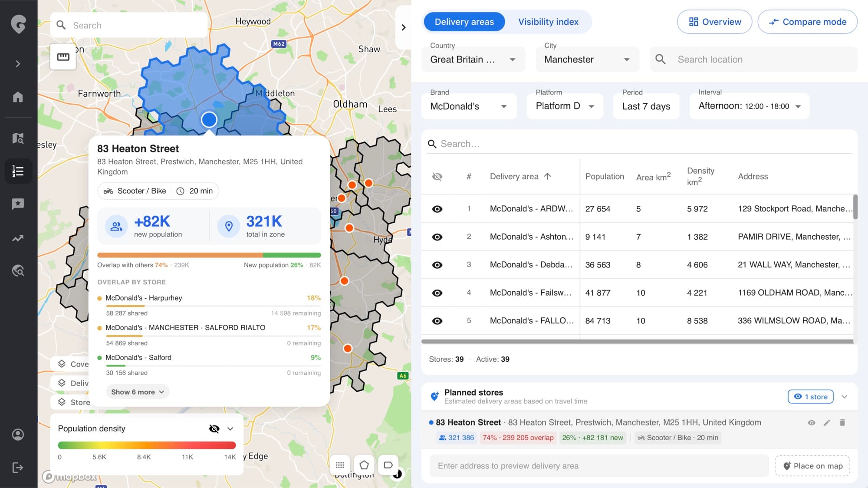The image size is (868, 488).
Task: Select the grid dots map tool
Action: pos(340,465)
